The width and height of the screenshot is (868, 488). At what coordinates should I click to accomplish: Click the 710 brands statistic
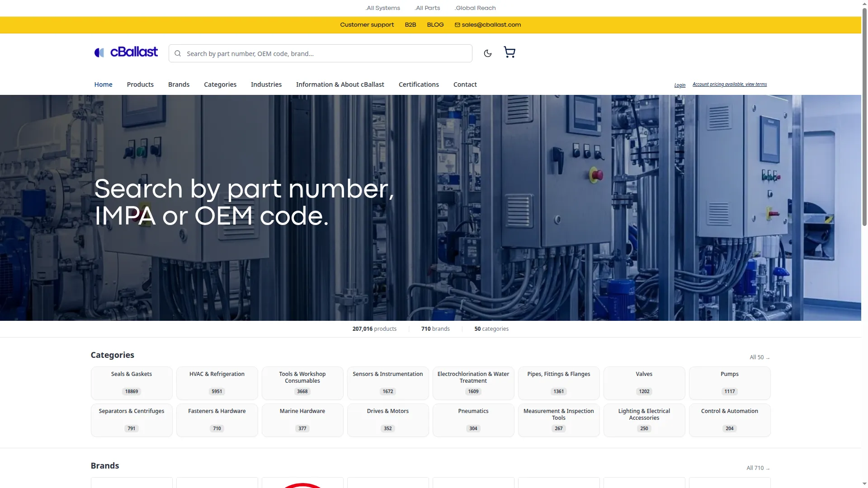(435, 329)
